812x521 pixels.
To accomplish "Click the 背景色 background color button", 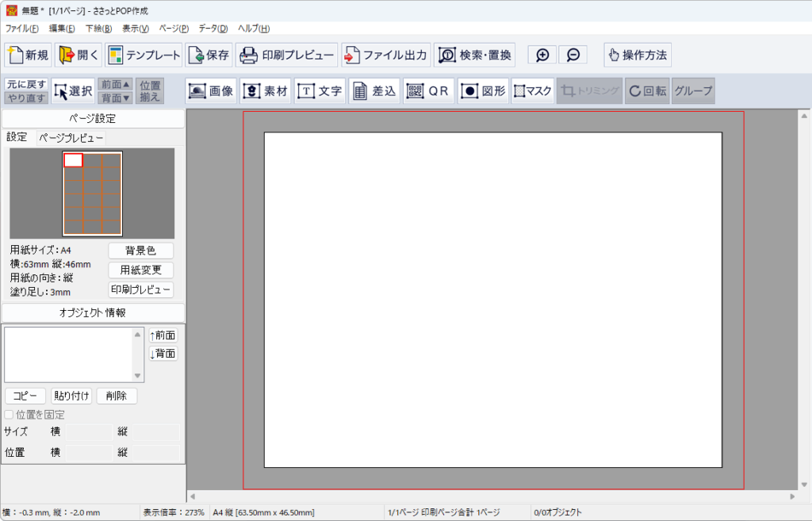I will 140,251.
